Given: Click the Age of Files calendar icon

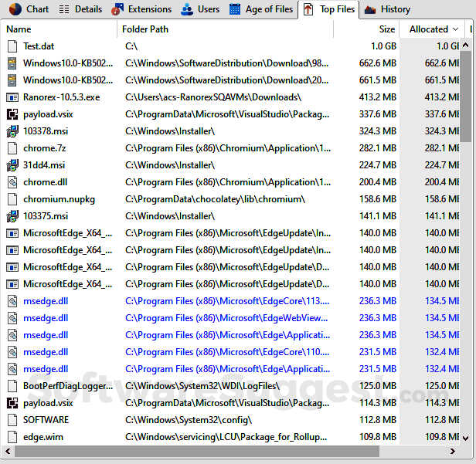Looking at the screenshot, I should [235, 9].
